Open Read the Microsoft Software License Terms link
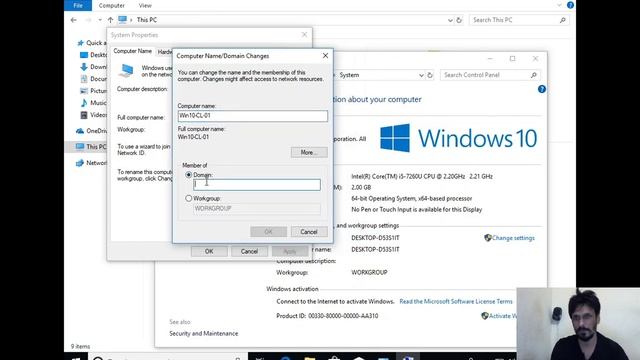Viewport: 640px width, 360px height. pyautogui.click(x=456, y=301)
